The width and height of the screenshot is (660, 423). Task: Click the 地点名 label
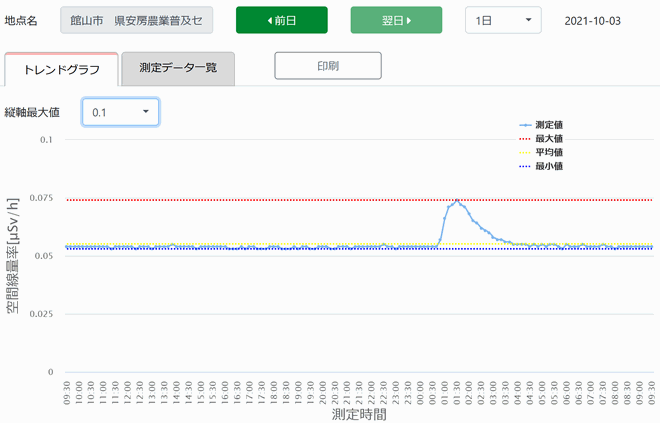pos(21,20)
